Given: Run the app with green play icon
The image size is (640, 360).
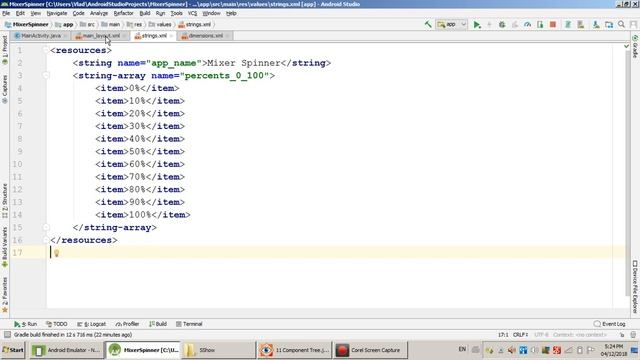Looking at the screenshot, I should pos(477,24).
